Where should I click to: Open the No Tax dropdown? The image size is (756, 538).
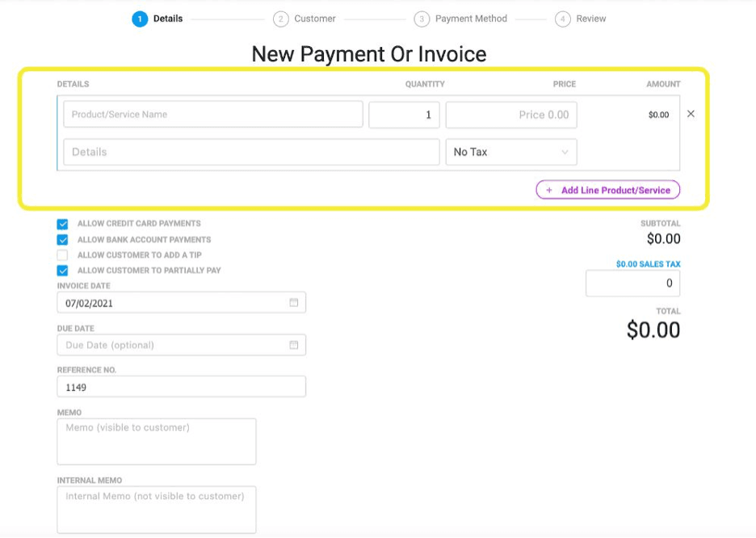click(x=509, y=151)
